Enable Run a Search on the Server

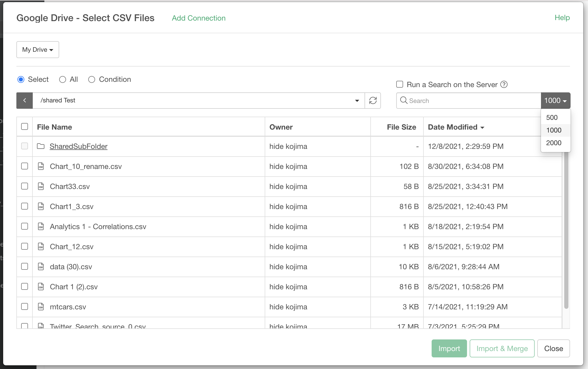(400, 84)
